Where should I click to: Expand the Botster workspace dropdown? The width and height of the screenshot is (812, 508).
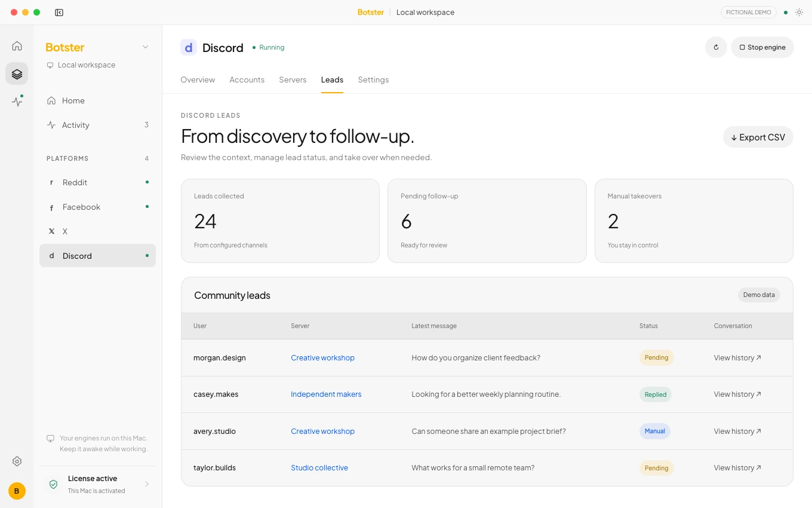(145, 47)
